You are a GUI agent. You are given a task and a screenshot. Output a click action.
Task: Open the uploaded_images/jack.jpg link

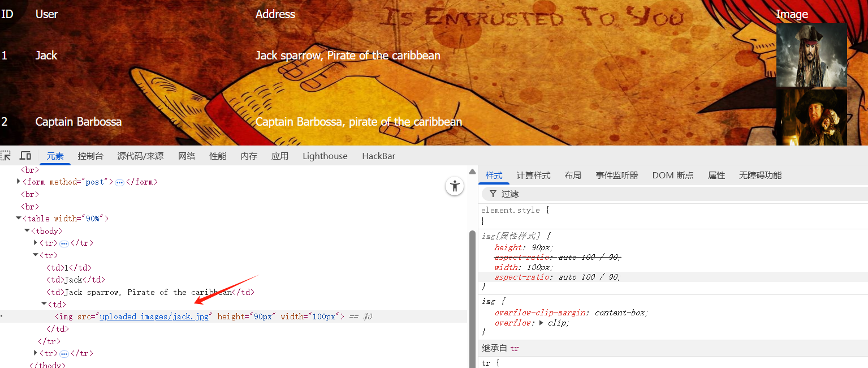click(154, 316)
